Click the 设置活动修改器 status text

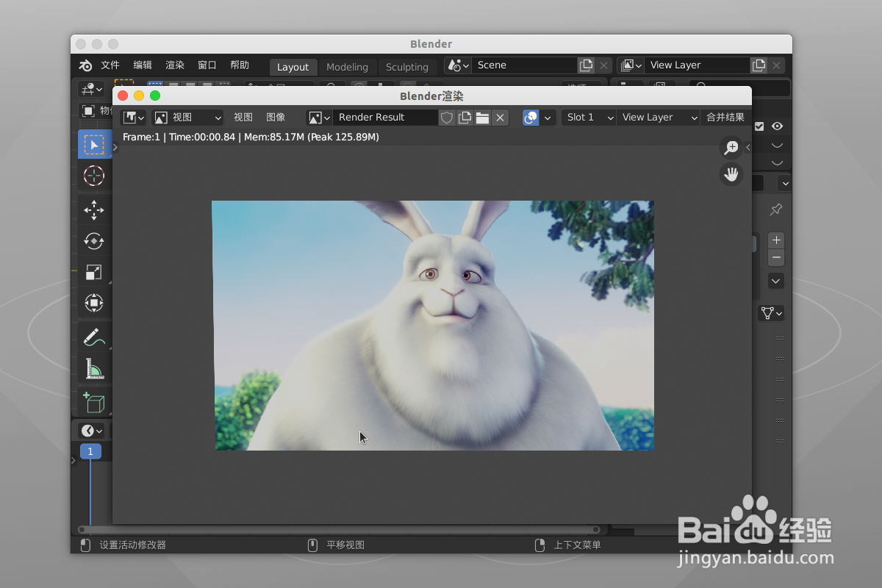pos(133,545)
